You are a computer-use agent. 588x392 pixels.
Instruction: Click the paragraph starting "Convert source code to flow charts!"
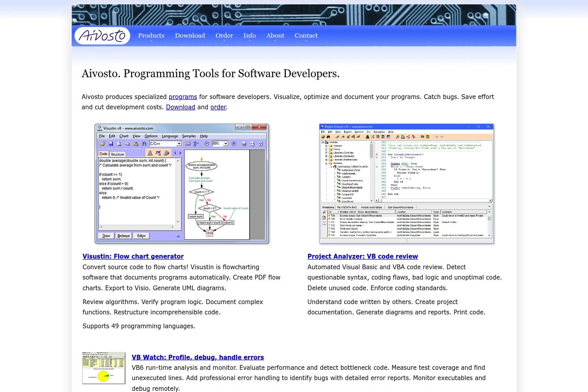[181, 278]
